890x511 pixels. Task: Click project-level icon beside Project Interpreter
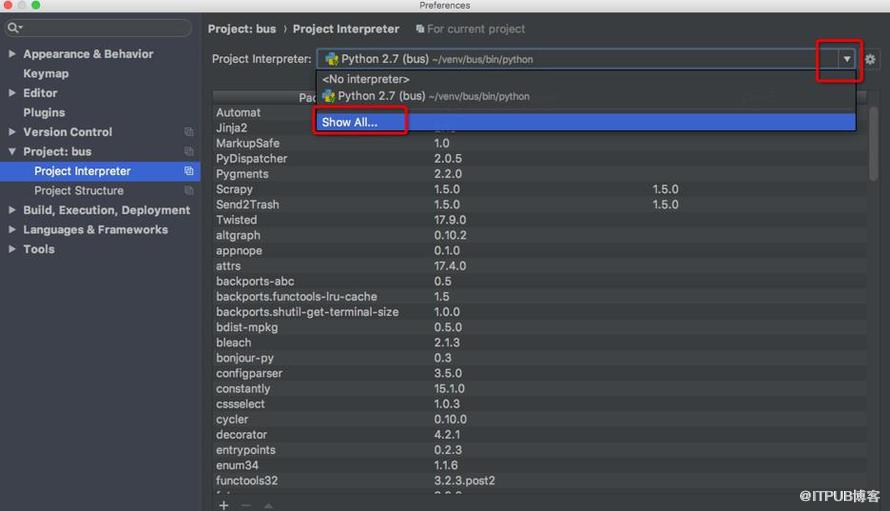point(189,171)
